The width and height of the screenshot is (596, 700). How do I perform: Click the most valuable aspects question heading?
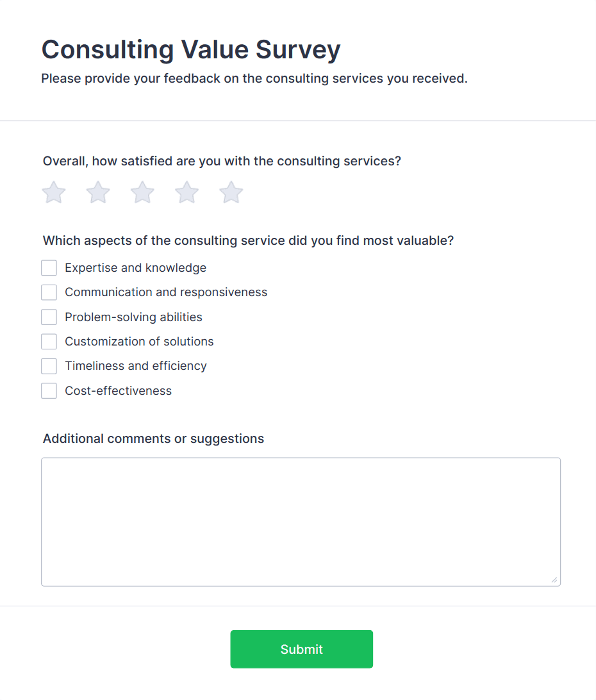(x=249, y=240)
